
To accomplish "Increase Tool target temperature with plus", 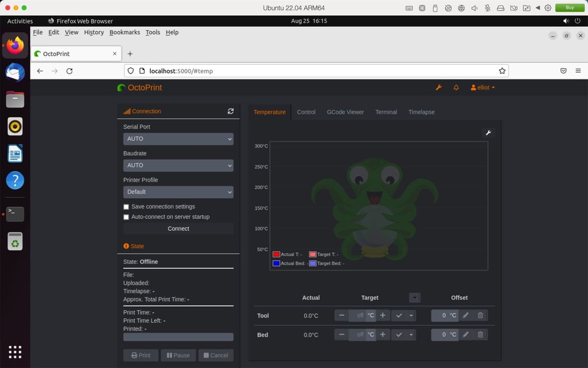I will tap(383, 315).
